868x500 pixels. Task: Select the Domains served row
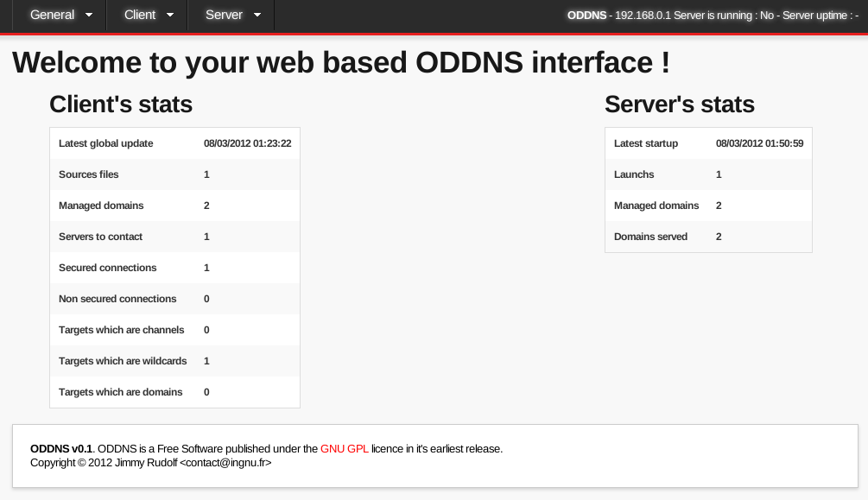(708, 237)
